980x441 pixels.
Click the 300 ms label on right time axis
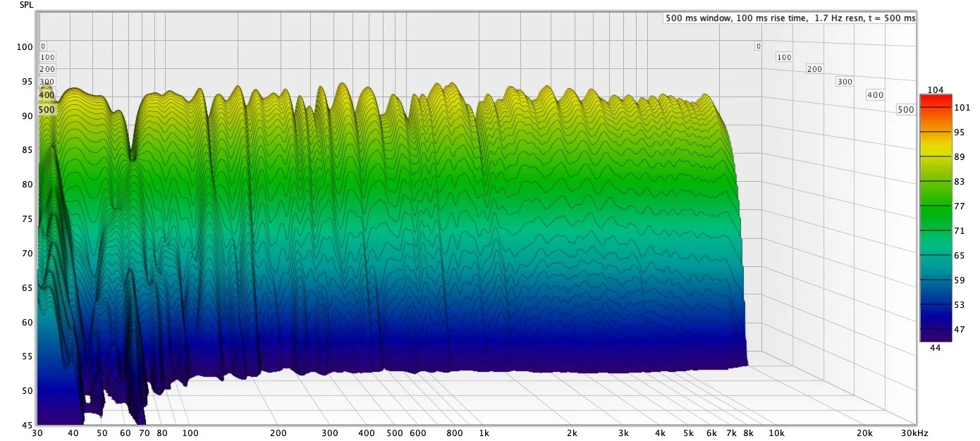tap(845, 82)
